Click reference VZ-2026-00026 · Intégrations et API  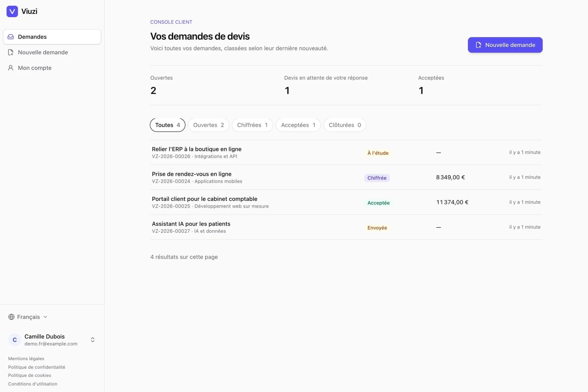194,156
